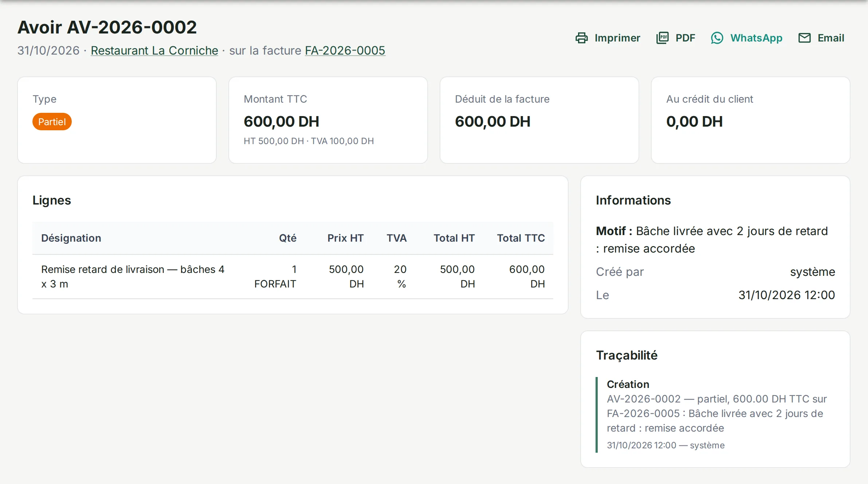Open invoice FA-2026-0005 link
868x484 pixels.
tap(345, 51)
